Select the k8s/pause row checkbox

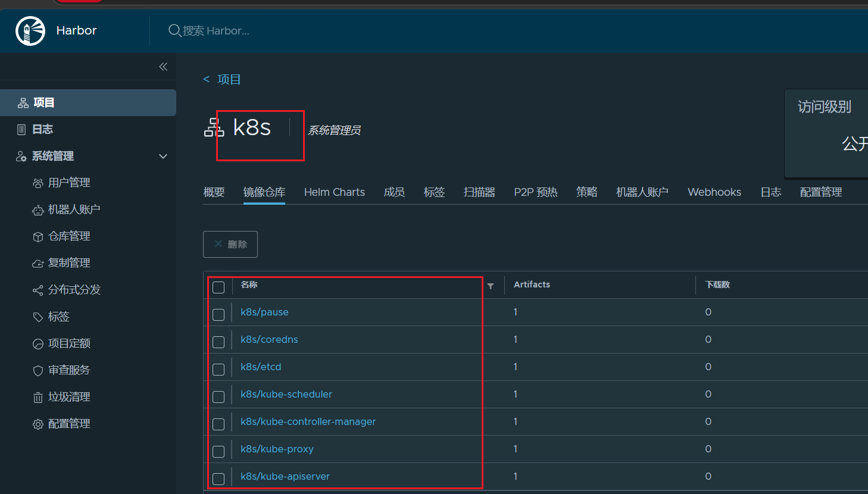tap(218, 315)
